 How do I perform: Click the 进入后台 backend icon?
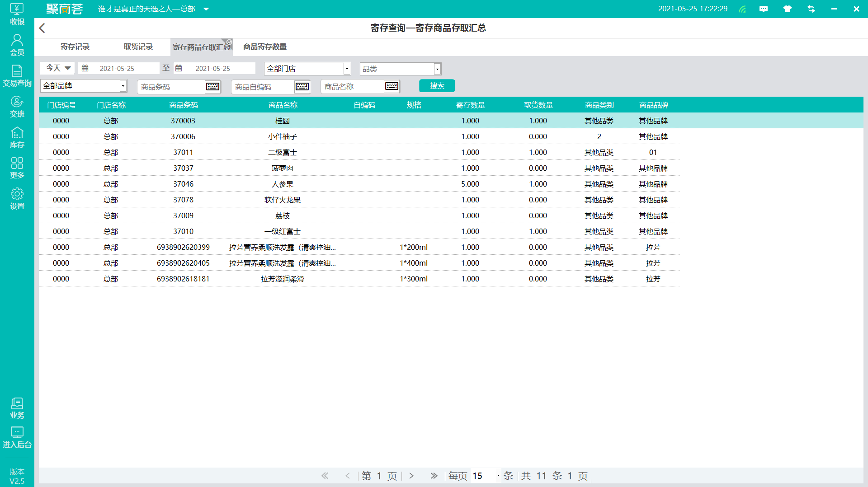(x=17, y=438)
